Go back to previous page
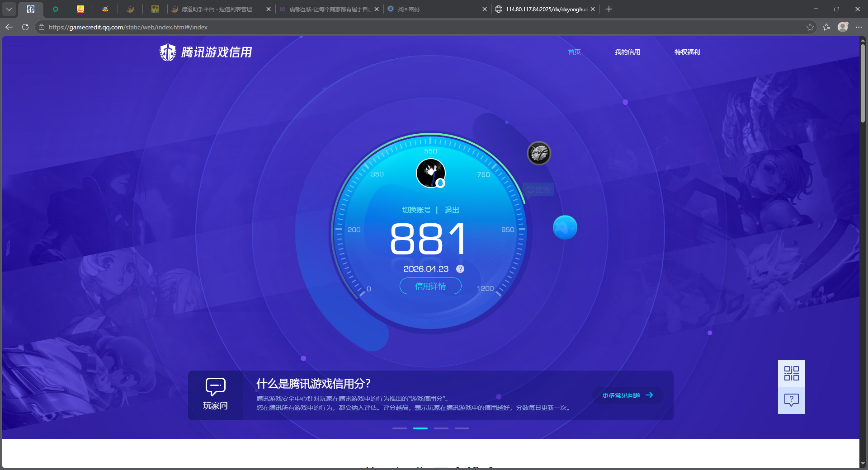Viewport: 868px width, 470px height. click(9, 27)
